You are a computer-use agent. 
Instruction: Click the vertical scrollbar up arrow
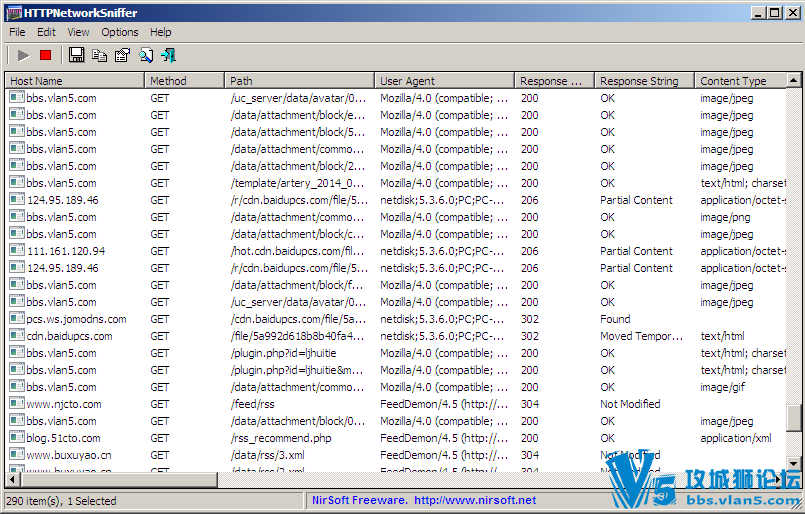(x=793, y=80)
